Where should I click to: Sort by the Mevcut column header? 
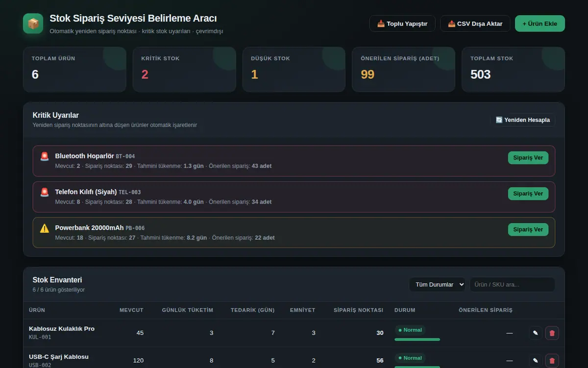pyautogui.click(x=131, y=310)
